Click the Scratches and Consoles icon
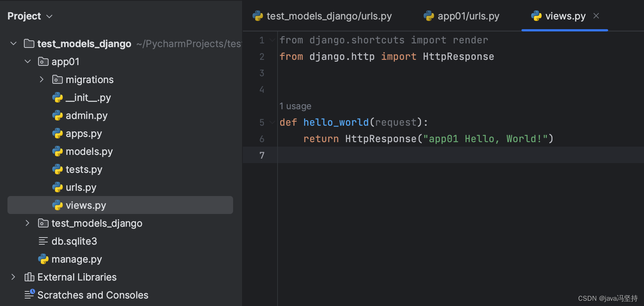The height and width of the screenshot is (306, 644). (x=29, y=295)
